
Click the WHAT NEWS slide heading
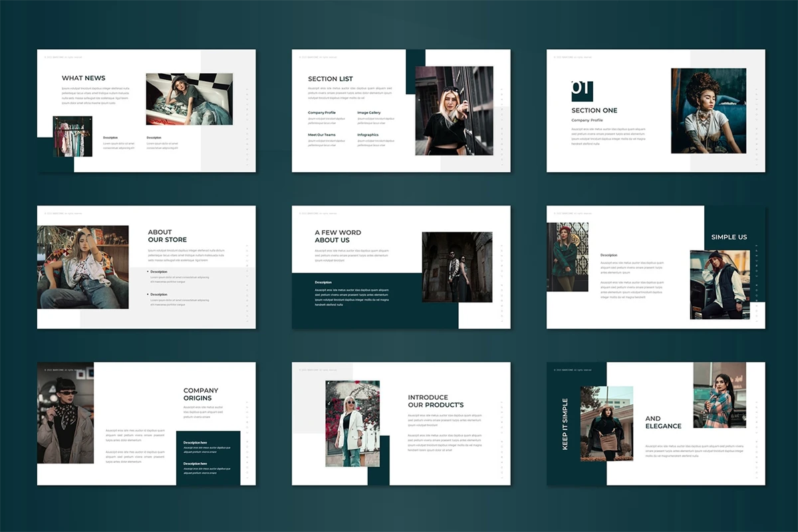click(84, 78)
